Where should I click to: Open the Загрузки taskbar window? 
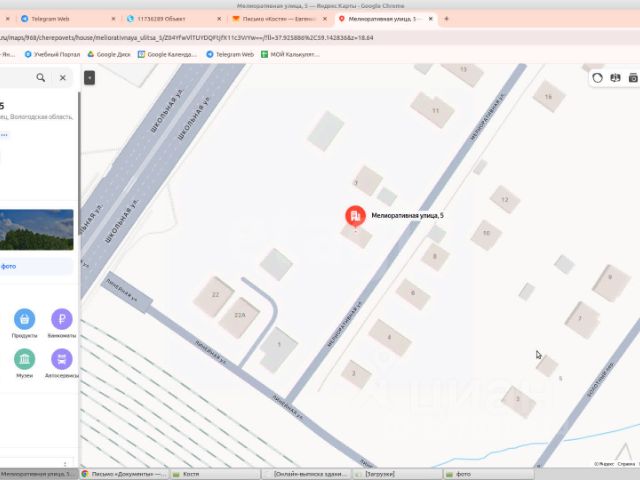coord(398,474)
